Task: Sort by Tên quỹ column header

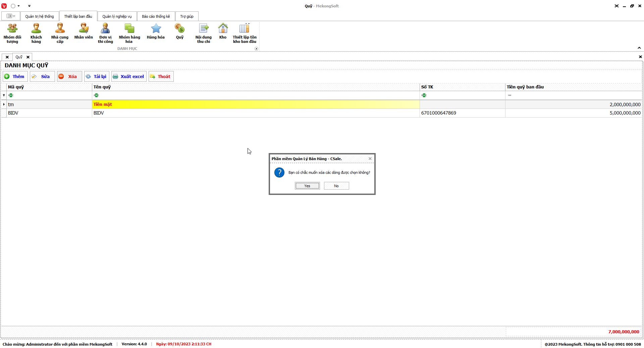Action: pos(256,87)
